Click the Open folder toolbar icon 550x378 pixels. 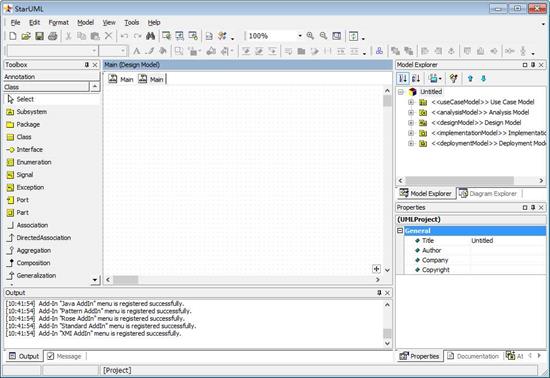tap(26, 36)
